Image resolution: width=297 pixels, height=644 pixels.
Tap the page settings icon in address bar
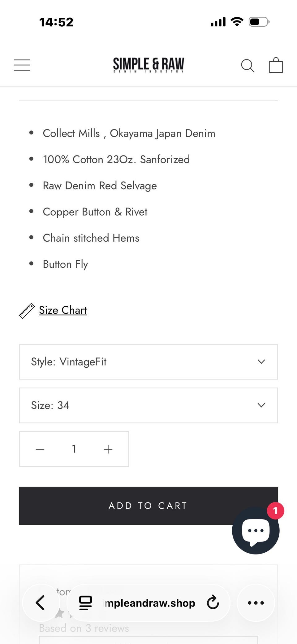(x=85, y=603)
